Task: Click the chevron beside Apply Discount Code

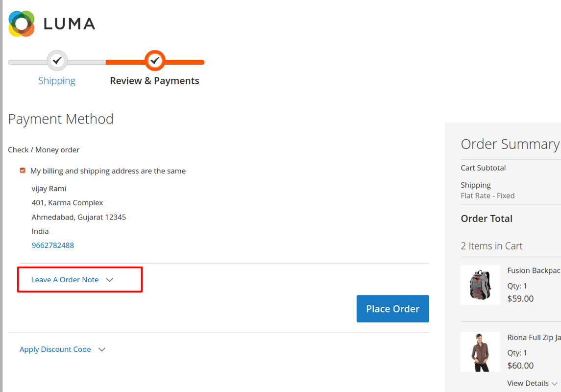Action: 102,349
